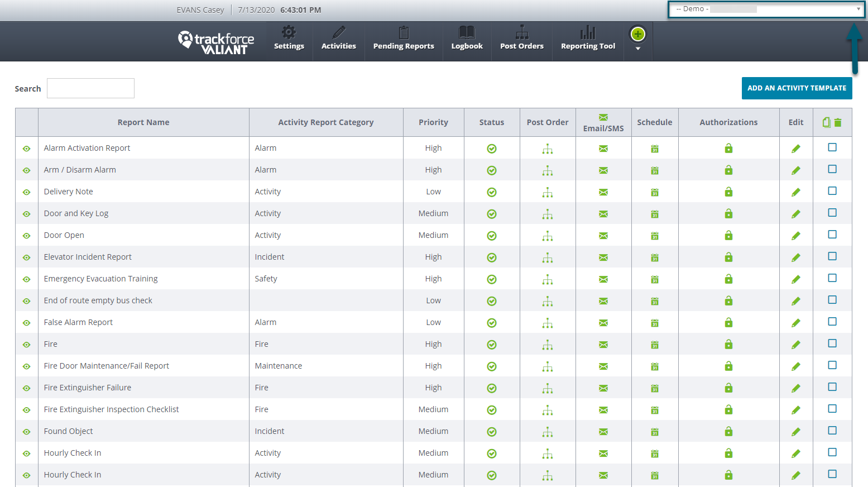Click inside the Search input field

(90, 88)
